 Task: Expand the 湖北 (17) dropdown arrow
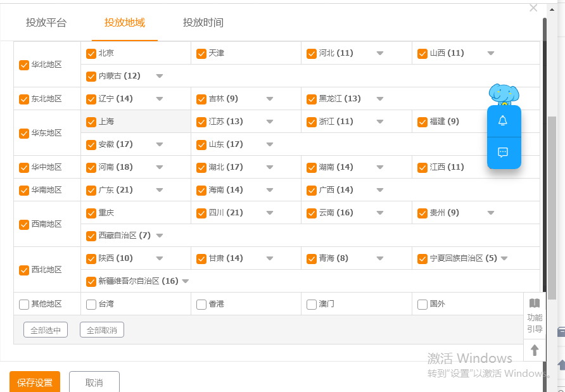270,167
